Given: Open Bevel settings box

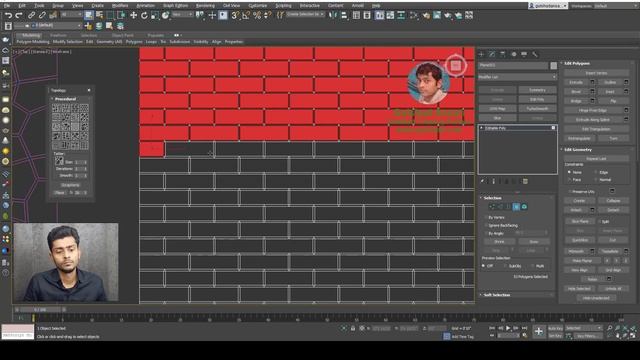Looking at the screenshot, I should pos(593,91).
